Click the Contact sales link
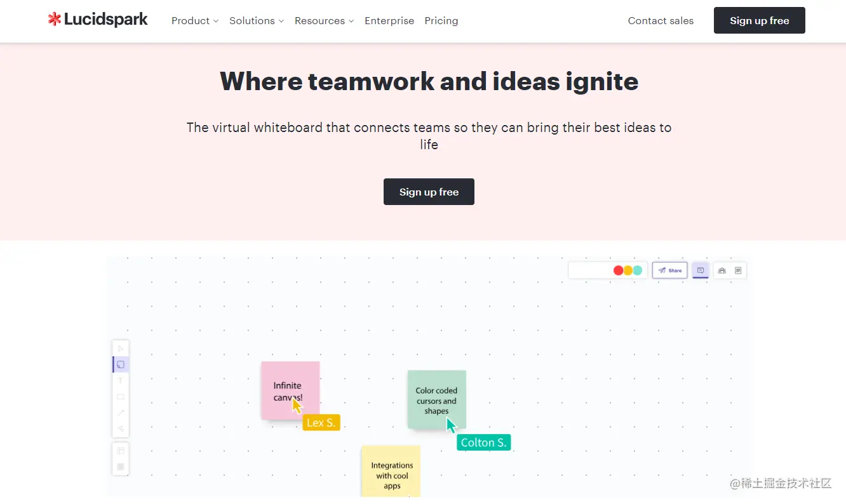 tap(661, 21)
